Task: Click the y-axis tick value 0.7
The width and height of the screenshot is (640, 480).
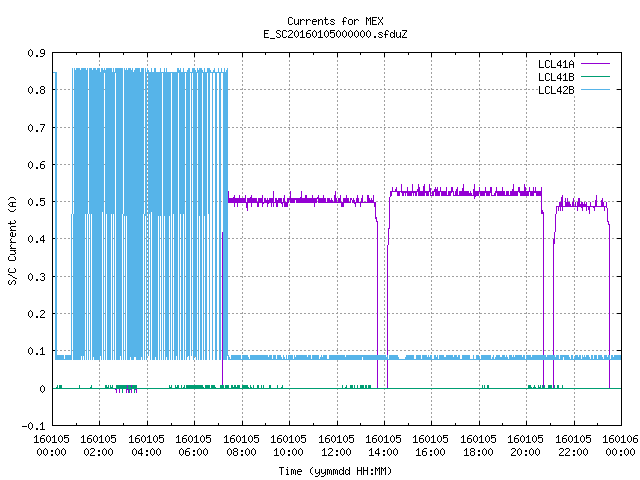Action: (x=36, y=128)
